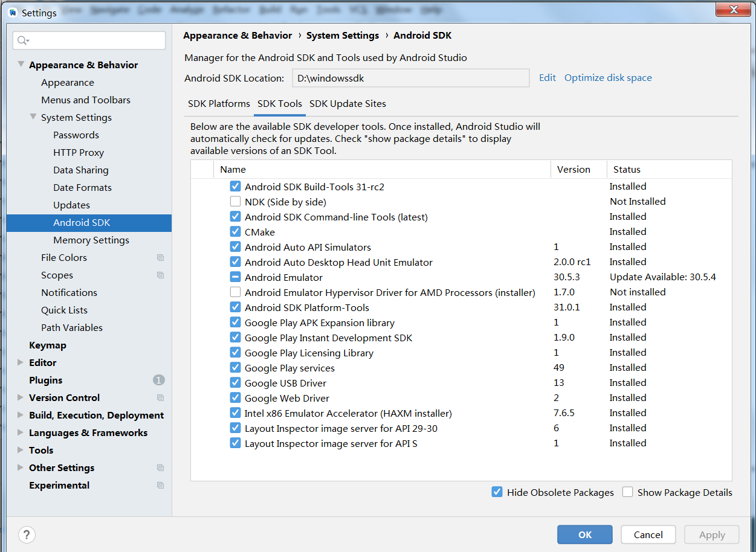Expand Build, Execution, Deployment arrow
This screenshot has height=552, width=756.
[x=21, y=415]
